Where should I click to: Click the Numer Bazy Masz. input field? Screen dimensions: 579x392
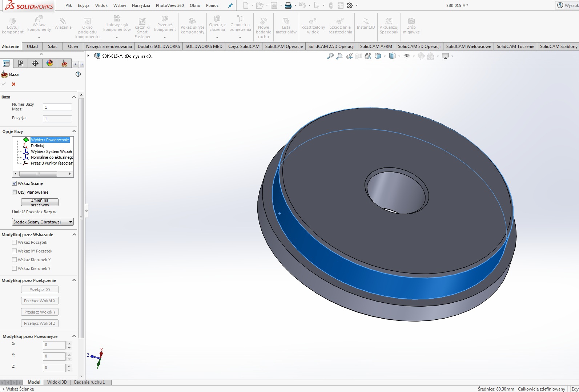tap(57, 107)
